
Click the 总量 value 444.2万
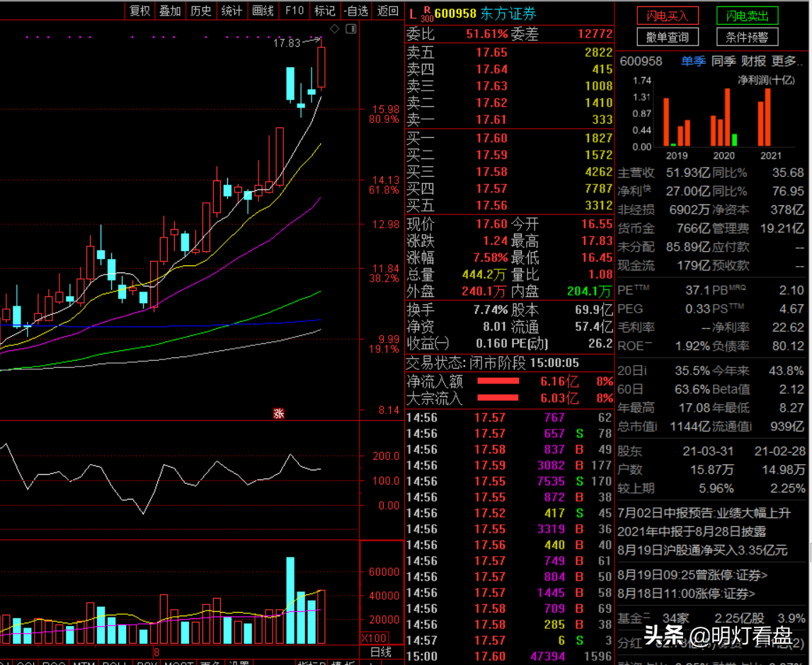pos(484,274)
